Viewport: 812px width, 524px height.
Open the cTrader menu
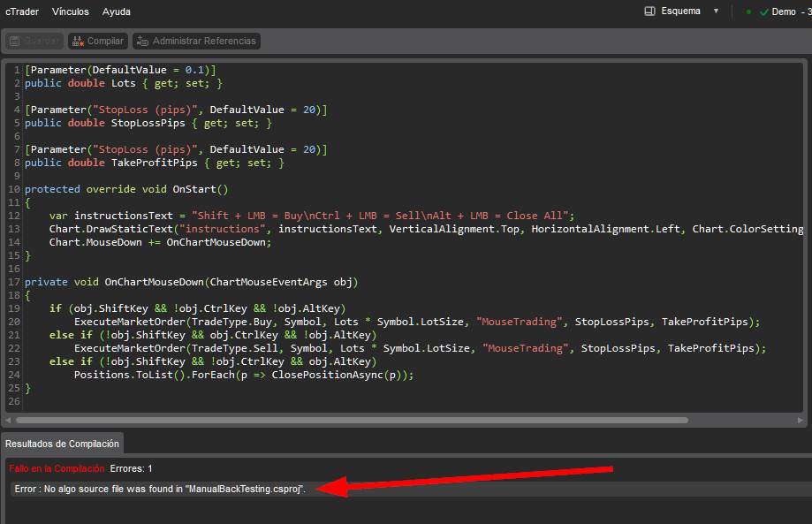point(22,11)
